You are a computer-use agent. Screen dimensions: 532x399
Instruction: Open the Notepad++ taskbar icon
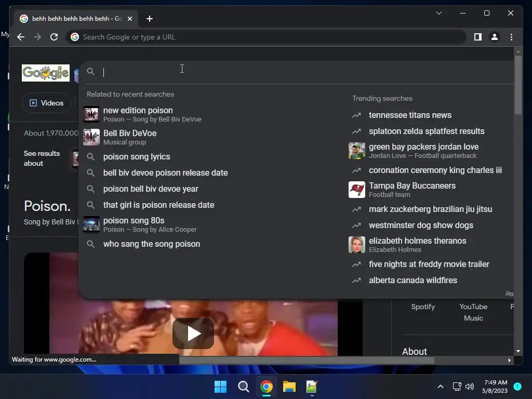pyautogui.click(x=312, y=387)
